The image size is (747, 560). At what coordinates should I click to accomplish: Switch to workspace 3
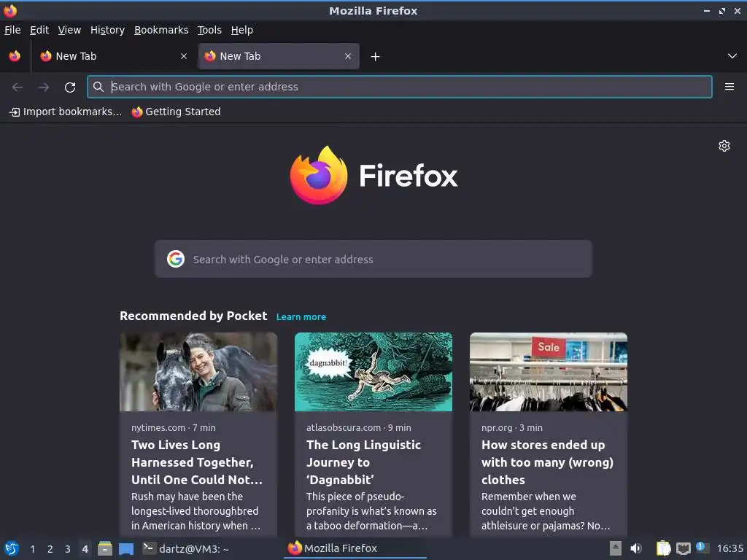tap(68, 549)
